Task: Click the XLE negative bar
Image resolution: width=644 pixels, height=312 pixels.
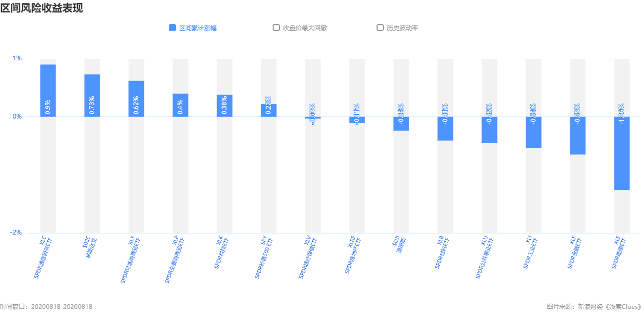Action: [x=622, y=153]
